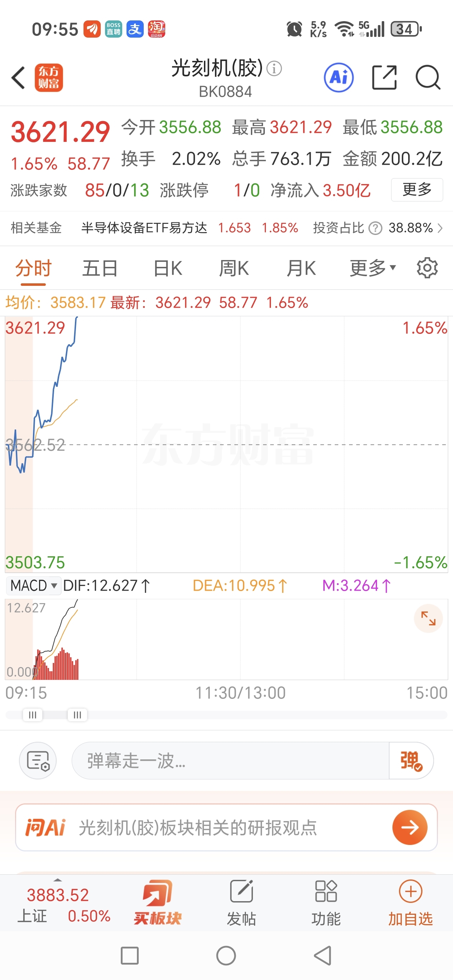Switch to 日K tab
The image size is (453, 980).
click(167, 268)
